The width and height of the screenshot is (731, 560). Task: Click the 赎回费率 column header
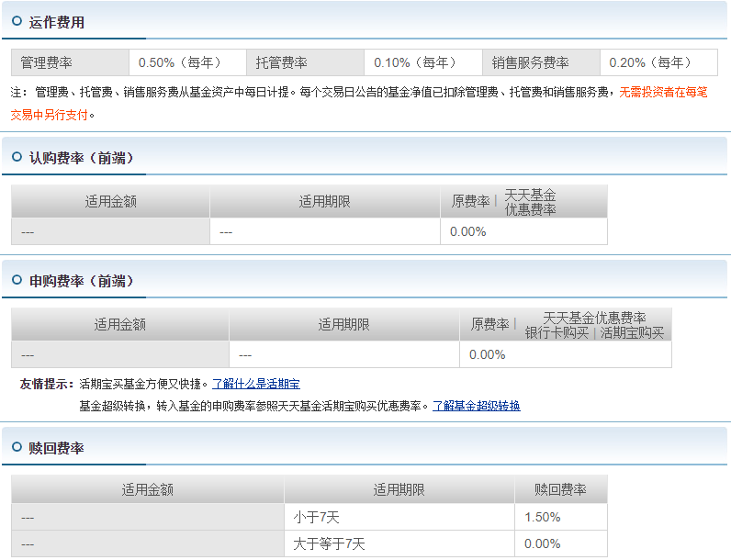pos(561,489)
